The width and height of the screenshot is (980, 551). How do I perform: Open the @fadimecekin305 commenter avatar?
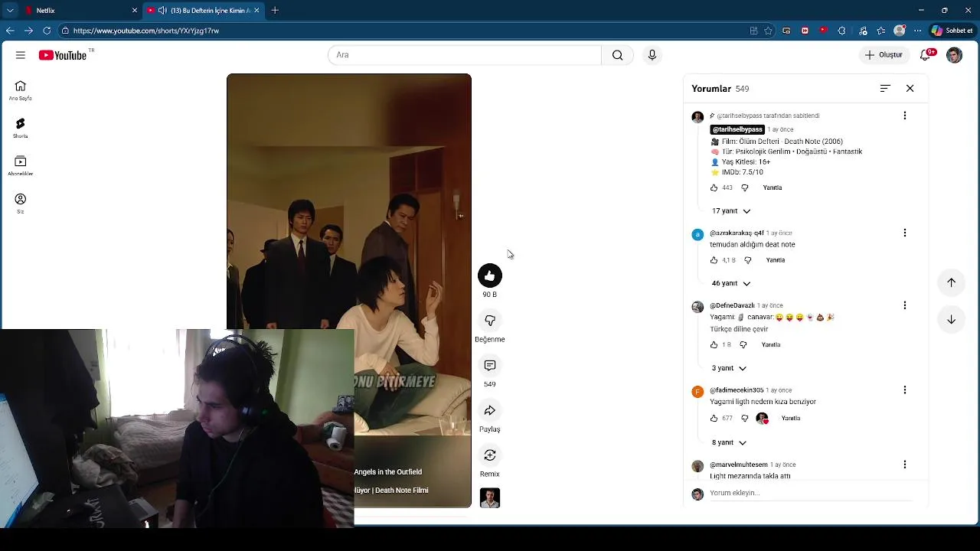pyautogui.click(x=697, y=392)
